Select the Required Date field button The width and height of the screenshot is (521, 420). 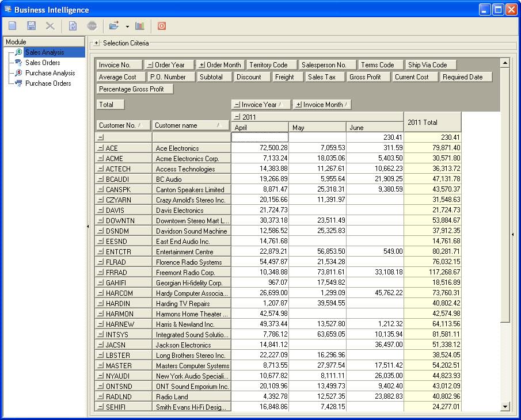tap(466, 77)
